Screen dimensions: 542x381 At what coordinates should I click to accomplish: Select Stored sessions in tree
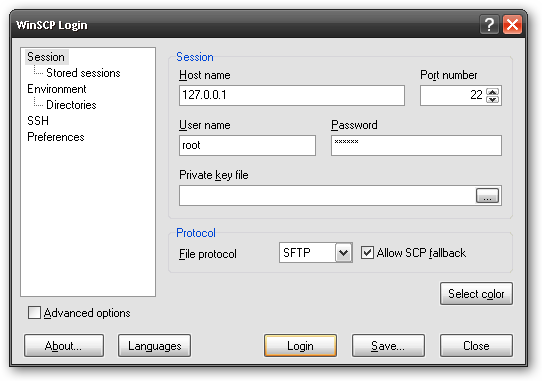tap(83, 73)
